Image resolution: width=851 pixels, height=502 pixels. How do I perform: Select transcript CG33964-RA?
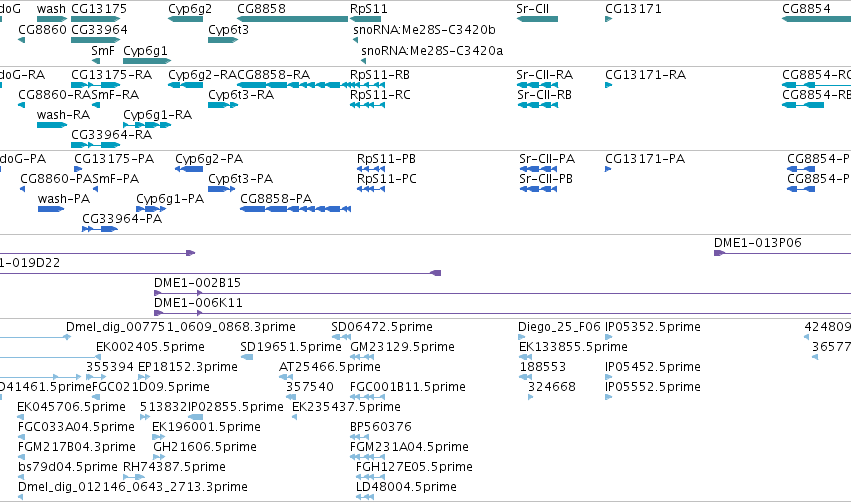[x=112, y=135]
